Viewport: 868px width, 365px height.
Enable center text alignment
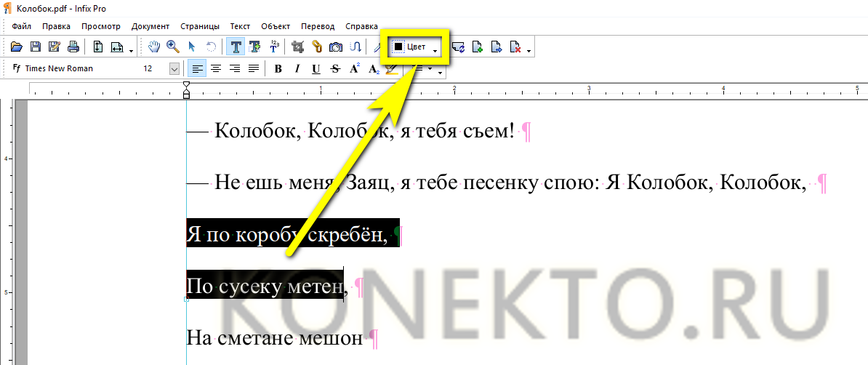[216, 69]
